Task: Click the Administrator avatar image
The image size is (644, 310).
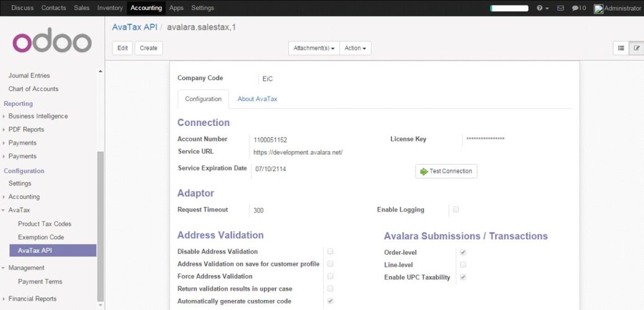Action: pos(599,9)
